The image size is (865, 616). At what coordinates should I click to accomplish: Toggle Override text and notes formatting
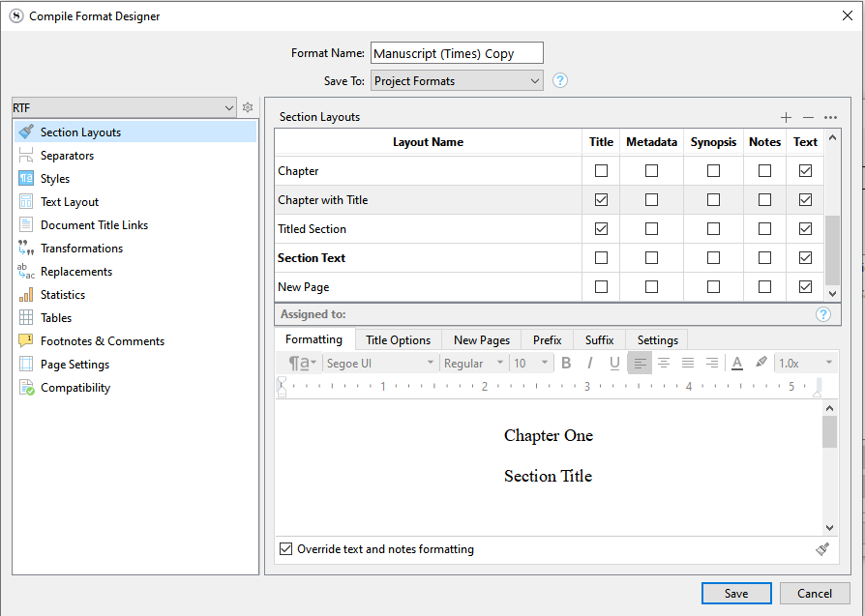pos(285,548)
